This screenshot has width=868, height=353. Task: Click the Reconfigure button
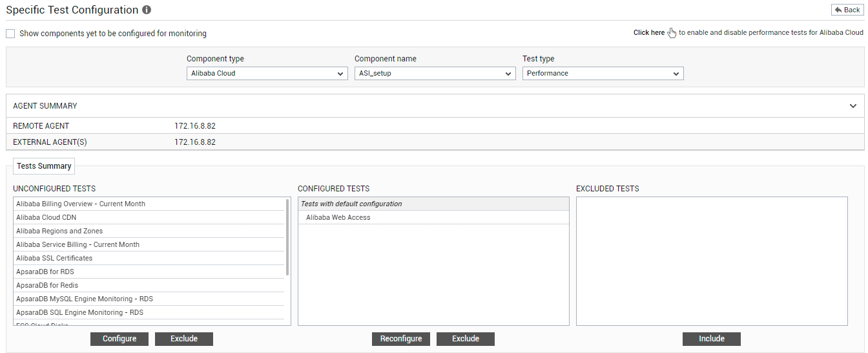pyautogui.click(x=401, y=339)
